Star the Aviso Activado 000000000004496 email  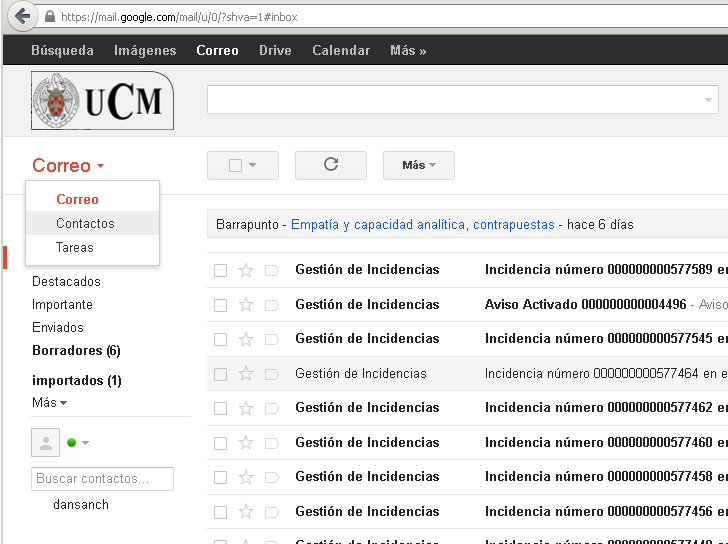(x=246, y=304)
